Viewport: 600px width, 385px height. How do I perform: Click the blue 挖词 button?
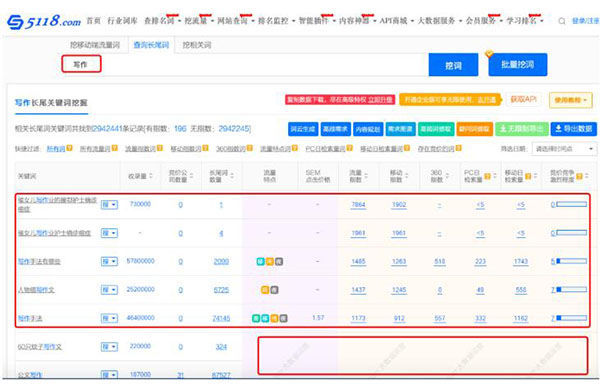tap(453, 65)
